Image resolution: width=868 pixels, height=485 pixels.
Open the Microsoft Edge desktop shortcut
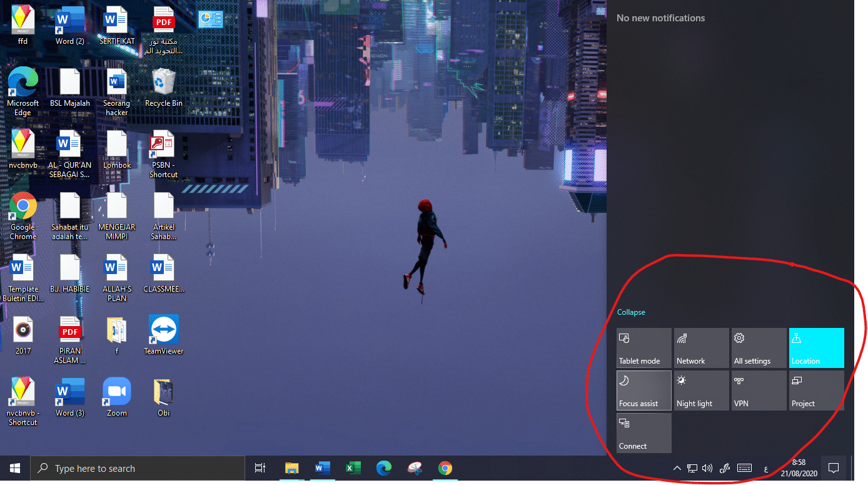(23, 92)
